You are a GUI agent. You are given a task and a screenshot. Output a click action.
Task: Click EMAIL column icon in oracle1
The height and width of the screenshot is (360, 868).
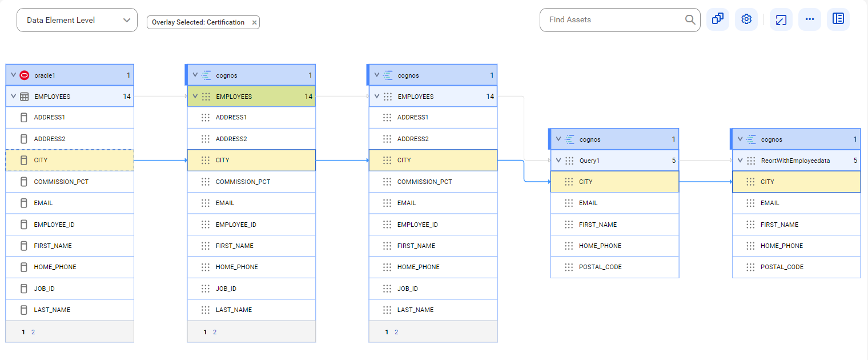click(x=23, y=203)
